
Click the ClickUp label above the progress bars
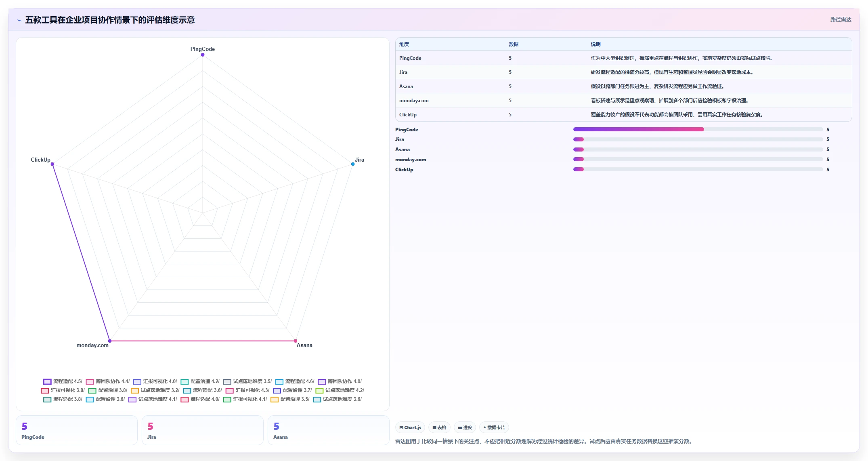404,170
